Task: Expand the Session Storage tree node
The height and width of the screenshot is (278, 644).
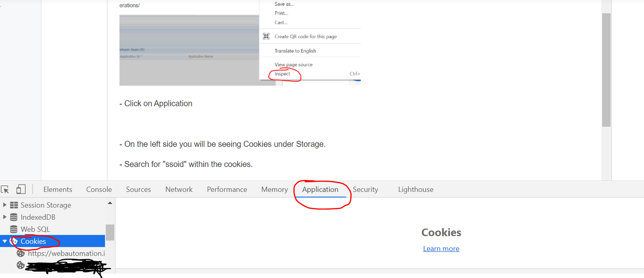Action: [x=5, y=205]
